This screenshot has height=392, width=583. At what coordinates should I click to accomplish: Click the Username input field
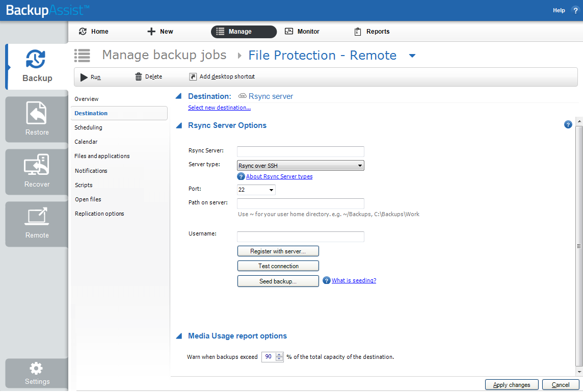[301, 237]
